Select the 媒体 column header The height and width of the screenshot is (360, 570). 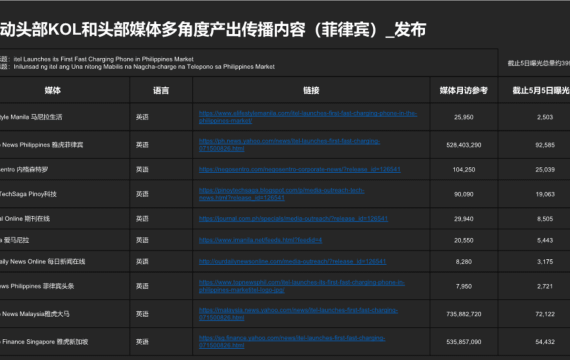pos(53,91)
